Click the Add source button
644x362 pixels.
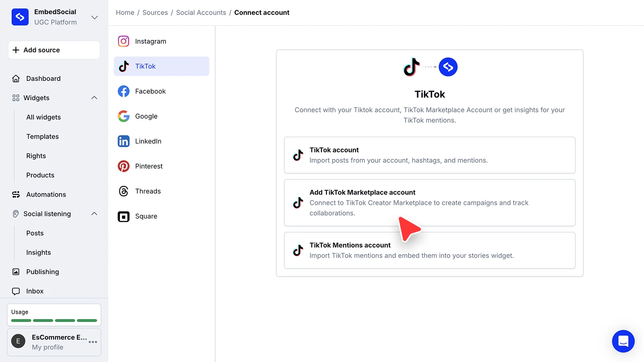[x=54, y=50]
